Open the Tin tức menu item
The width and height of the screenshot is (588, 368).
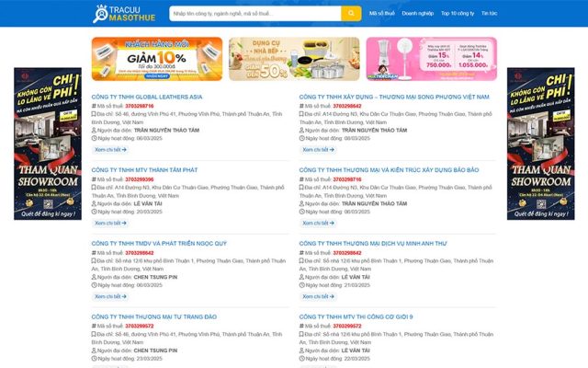[x=489, y=13]
